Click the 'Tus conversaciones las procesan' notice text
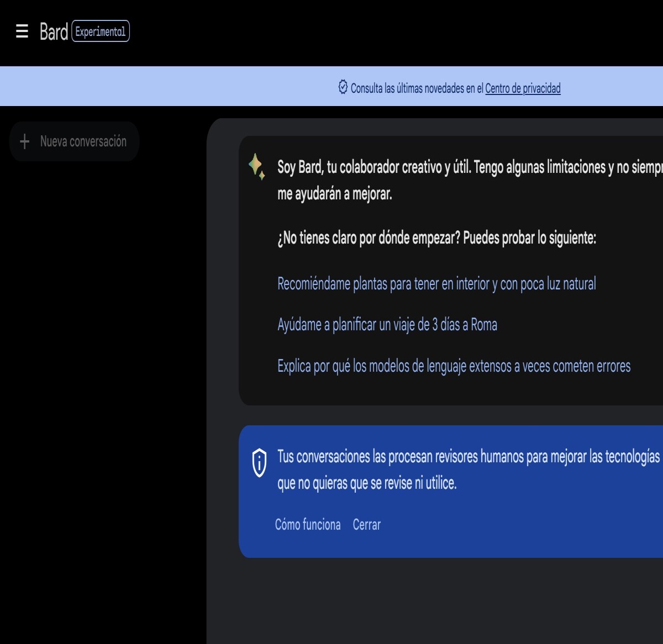Screen dimensions: 663x644 (470, 469)
